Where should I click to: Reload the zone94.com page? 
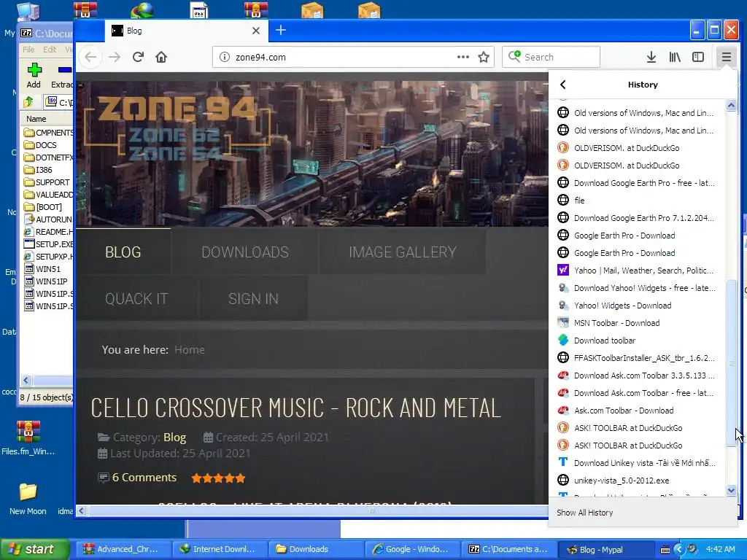pyautogui.click(x=138, y=57)
